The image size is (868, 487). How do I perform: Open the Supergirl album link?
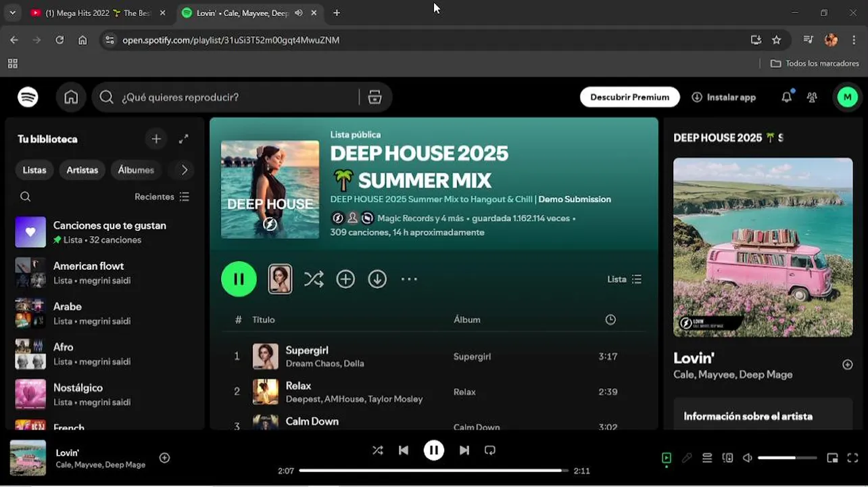[472, 356]
